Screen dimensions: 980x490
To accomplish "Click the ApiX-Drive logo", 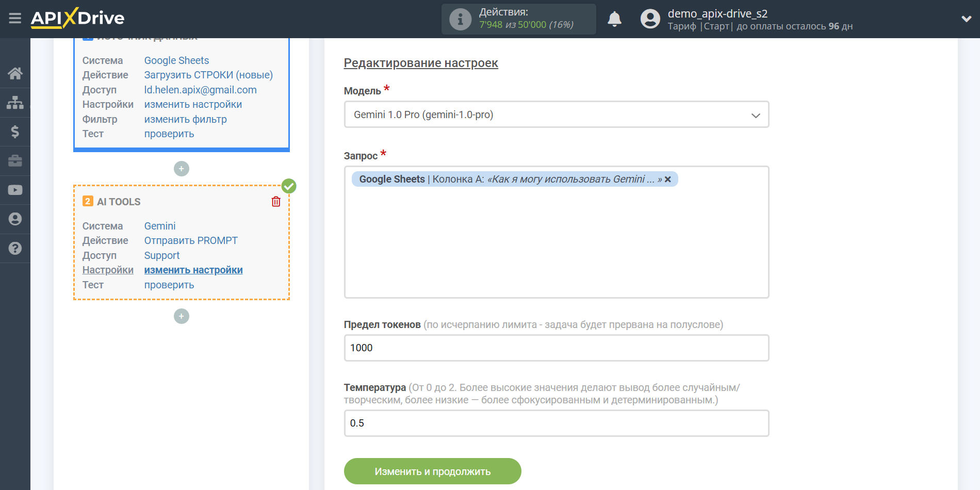I will tap(77, 18).
